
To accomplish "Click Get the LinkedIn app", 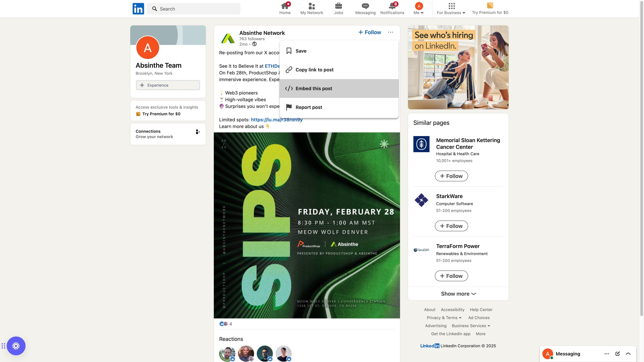I will tap(450, 334).
